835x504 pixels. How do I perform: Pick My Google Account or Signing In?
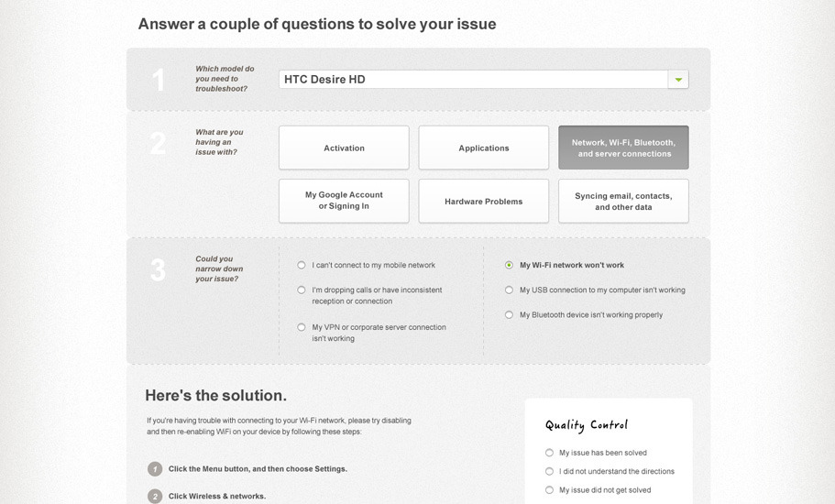[x=344, y=201]
